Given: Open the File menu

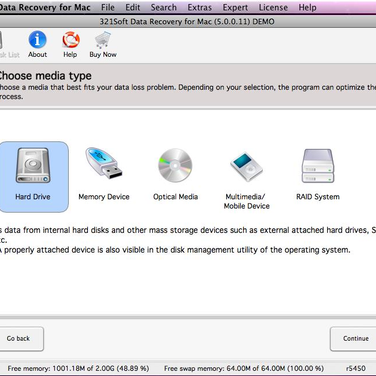Looking at the screenshot, I should coord(108,7).
